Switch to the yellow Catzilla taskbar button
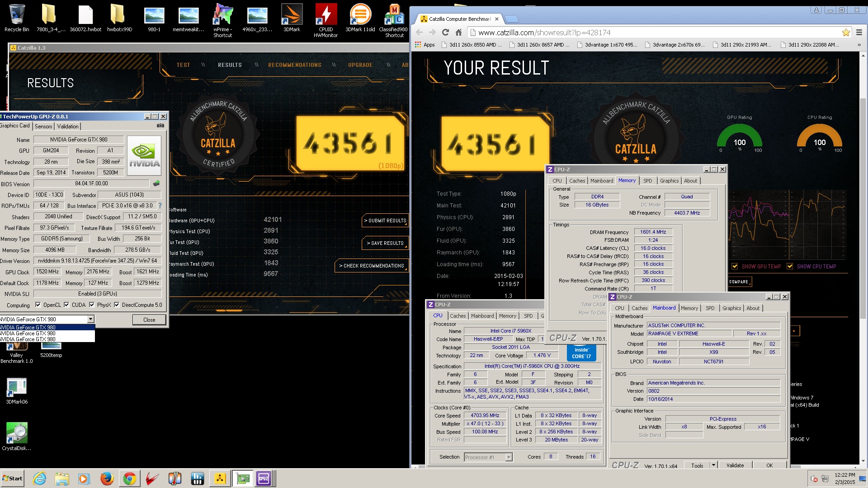868x488 pixels. [x=220, y=479]
